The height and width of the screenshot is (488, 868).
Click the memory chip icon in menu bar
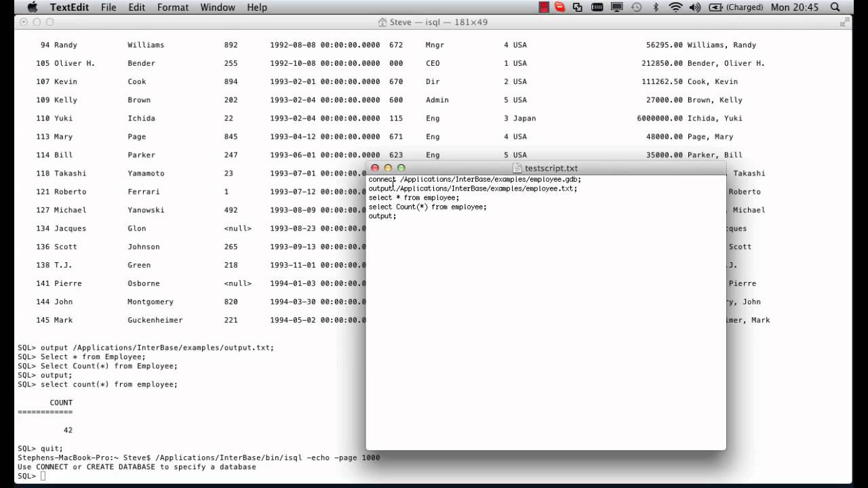point(597,7)
